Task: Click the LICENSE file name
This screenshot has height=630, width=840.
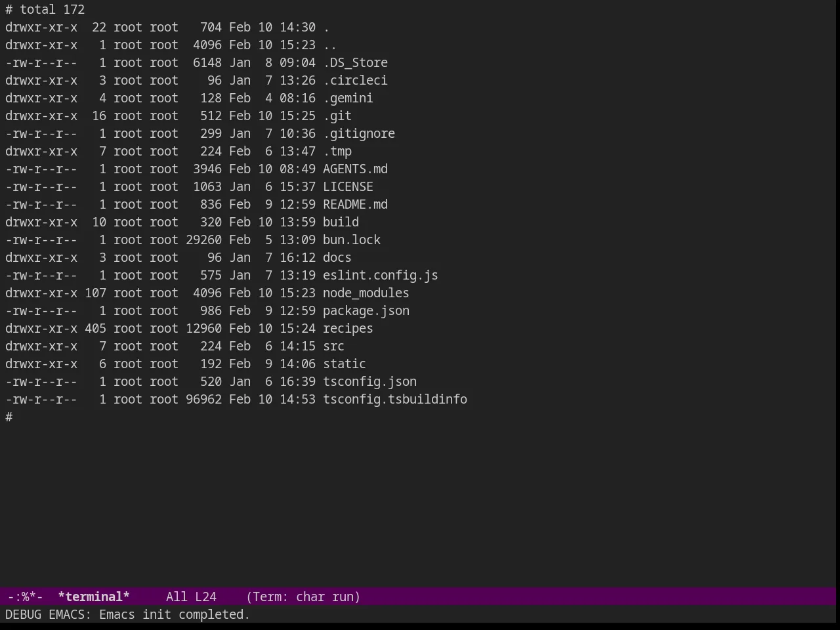Action: (x=348, y=186)
